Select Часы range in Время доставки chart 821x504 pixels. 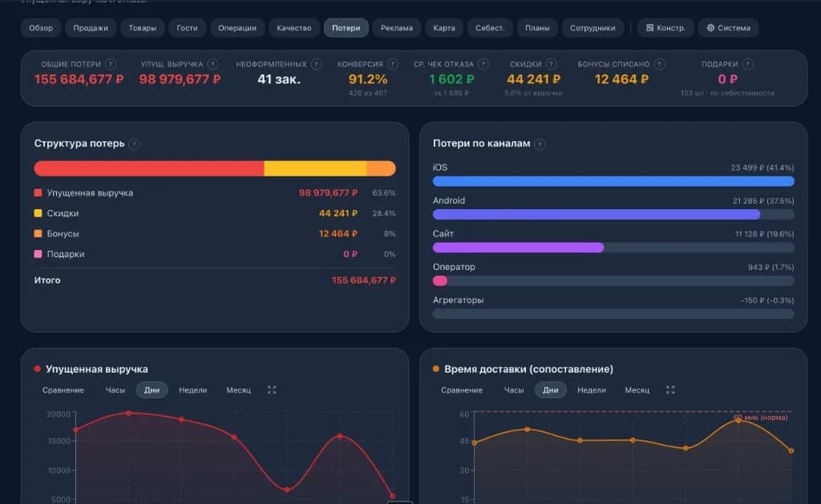coord(514,390)
